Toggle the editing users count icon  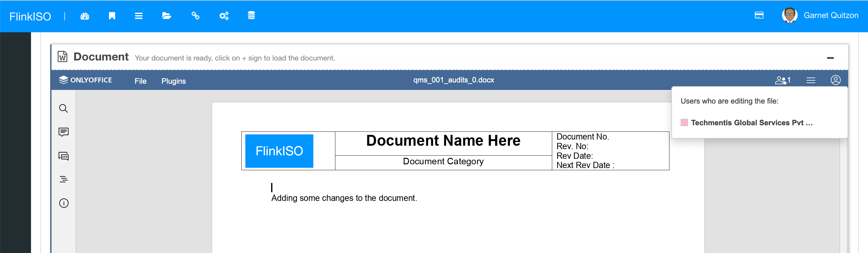point(782,80)
